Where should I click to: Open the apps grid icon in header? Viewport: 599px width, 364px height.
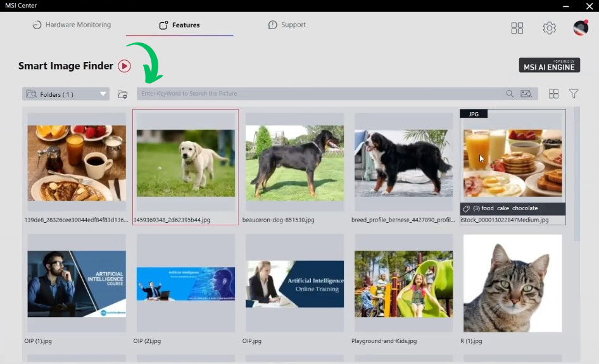tap(517, 28)
